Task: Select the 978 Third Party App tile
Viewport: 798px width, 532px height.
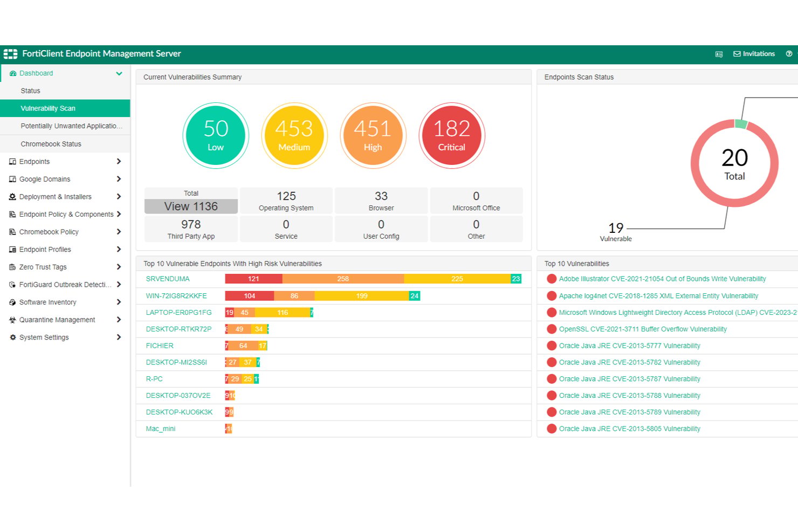Action: 191,229
